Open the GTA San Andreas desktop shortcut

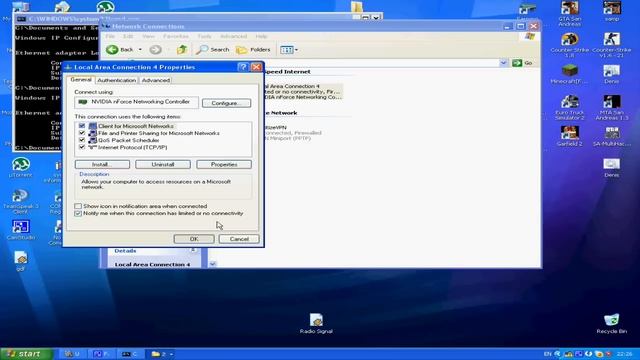click(569, 13)
